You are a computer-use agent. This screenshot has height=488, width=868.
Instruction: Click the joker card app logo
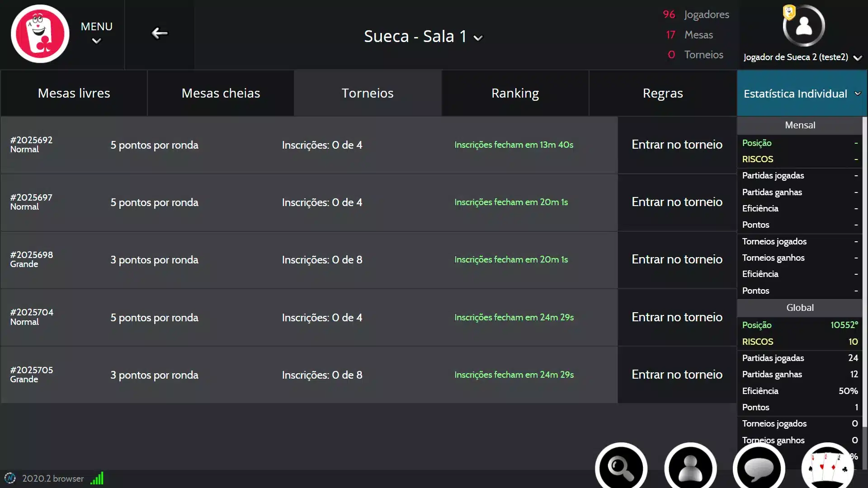[x=40, y=34]
